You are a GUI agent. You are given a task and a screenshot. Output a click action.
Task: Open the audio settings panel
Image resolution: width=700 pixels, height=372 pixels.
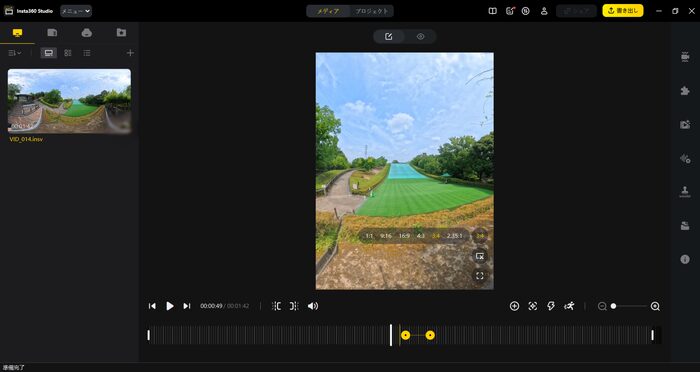click(685, 159)
